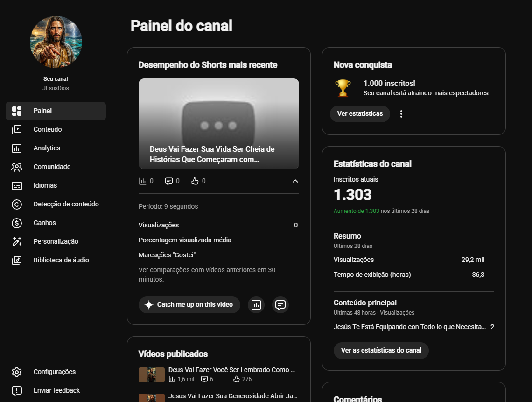The width and height of the screenshot is (532, 402).
Task: Click the Personalização magic wand icon
Action: click(17, 241)
